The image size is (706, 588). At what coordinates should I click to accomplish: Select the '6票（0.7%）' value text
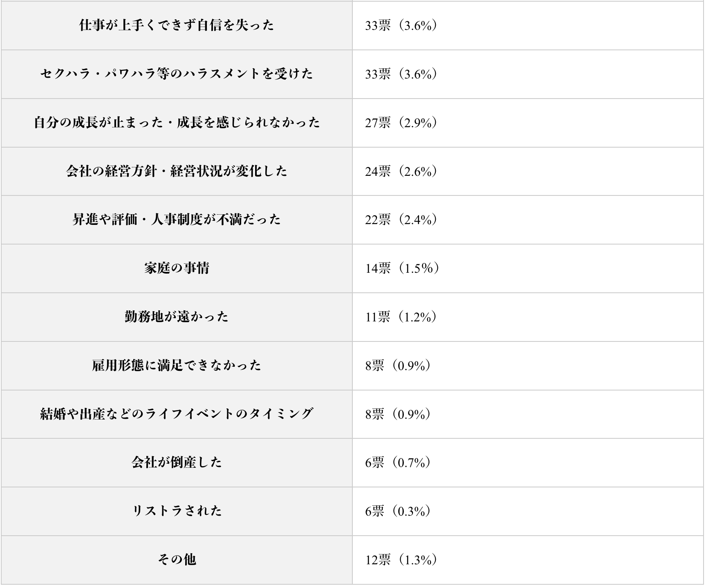pyautogui.click(x=398, y=462)
